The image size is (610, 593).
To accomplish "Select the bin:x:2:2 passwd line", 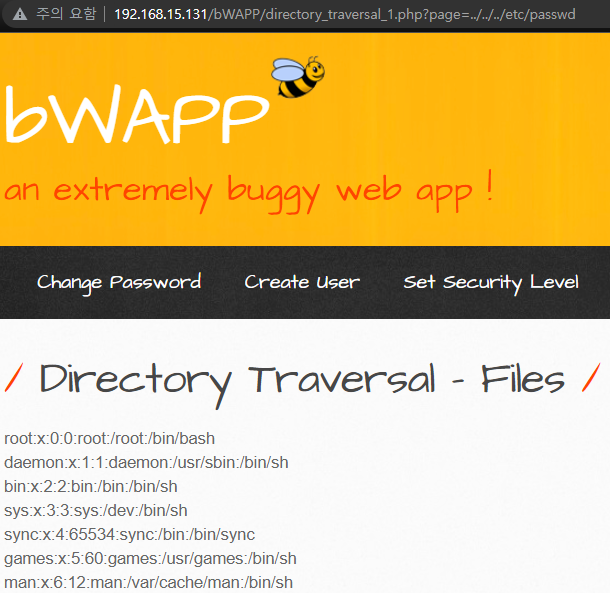I will (x=91, y=486).
